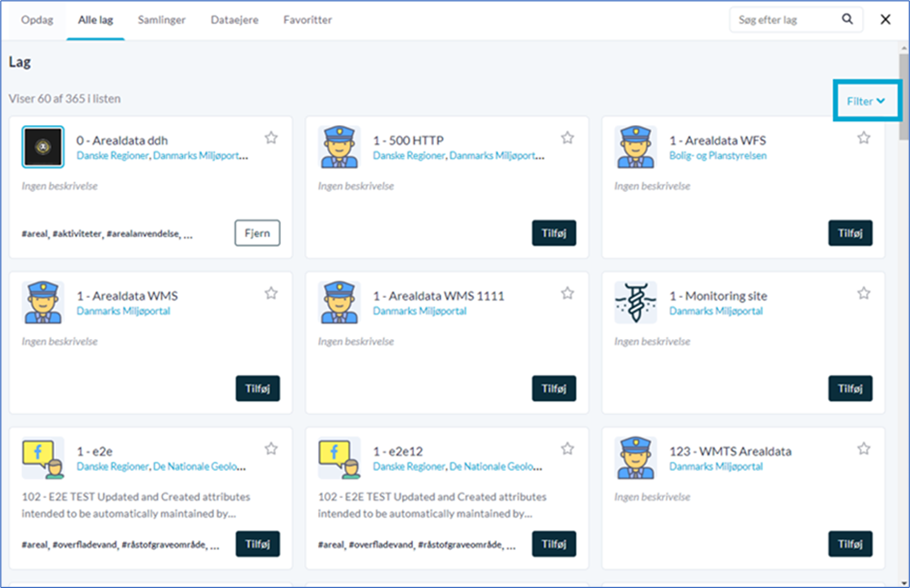Open the Samlinger tab
Viewport: 910px width, 588px height.
click(162, 20)
